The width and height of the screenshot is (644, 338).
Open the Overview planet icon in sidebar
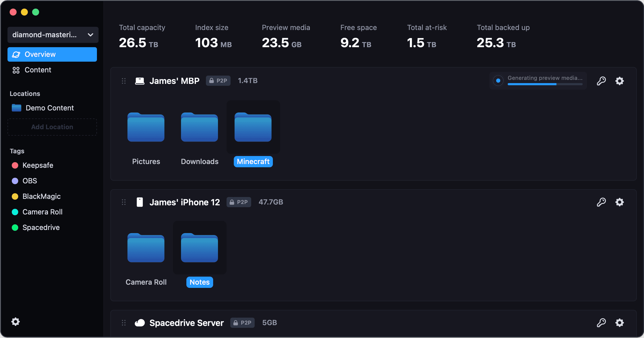[16, 54]
